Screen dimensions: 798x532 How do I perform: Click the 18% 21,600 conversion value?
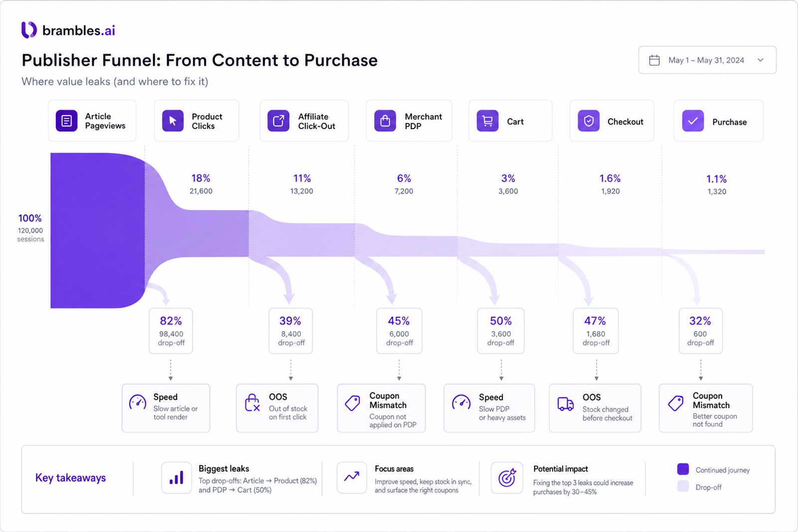pos(201,184)
